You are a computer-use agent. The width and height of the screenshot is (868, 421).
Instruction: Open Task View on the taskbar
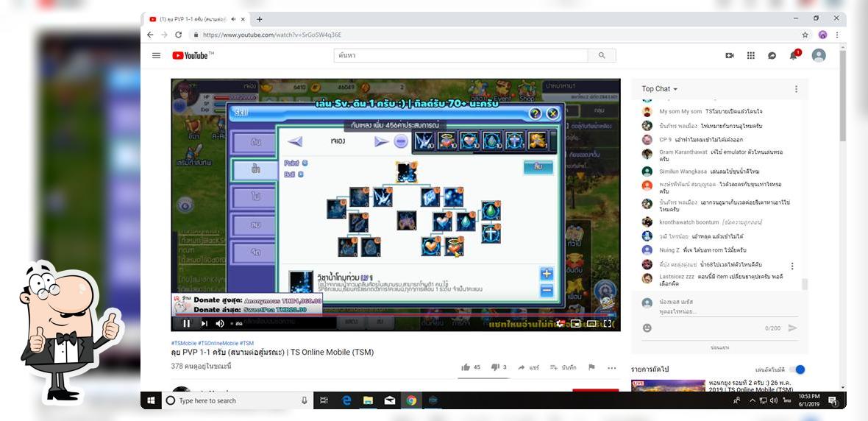point(324,400)
